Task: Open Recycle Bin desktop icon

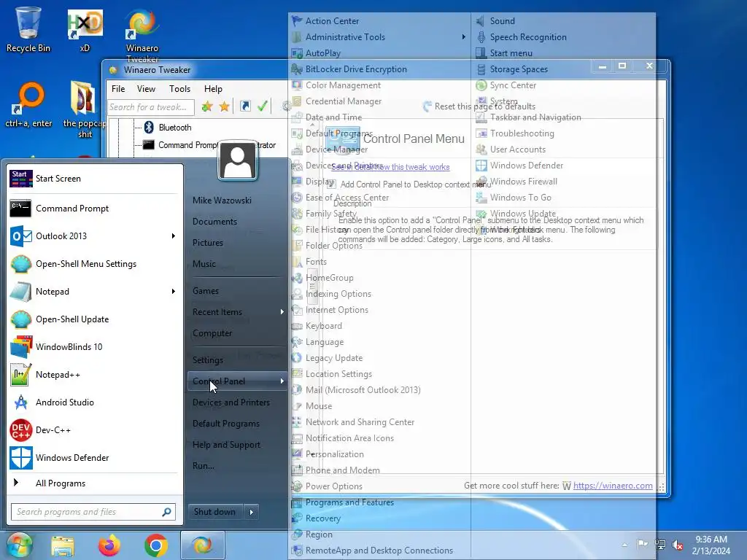Action: click(x=28, y=28)
